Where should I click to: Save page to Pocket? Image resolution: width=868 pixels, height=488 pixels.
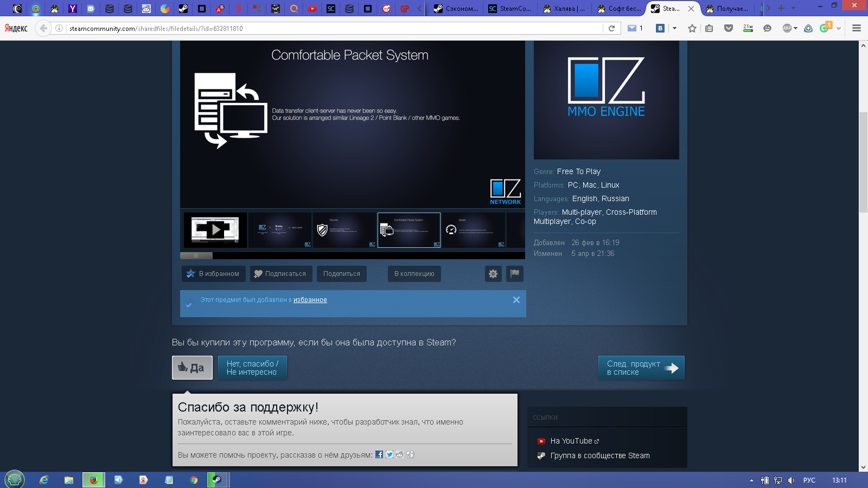pyautogui.click(x=729, y=28)
